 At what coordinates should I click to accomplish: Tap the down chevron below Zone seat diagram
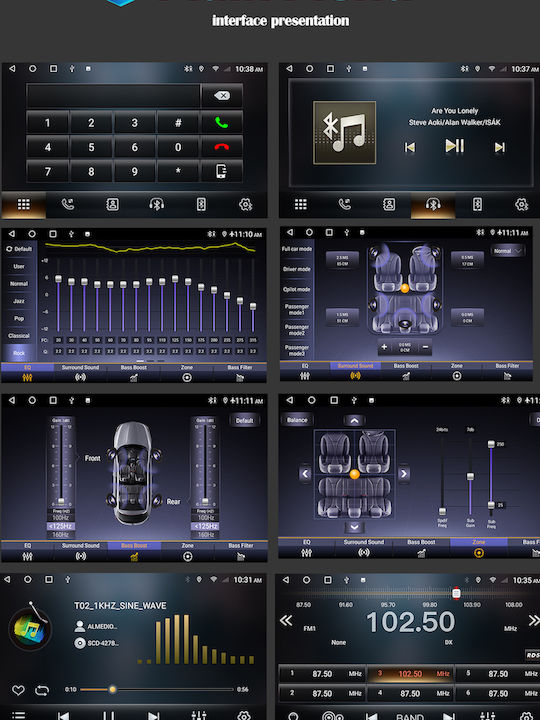(x=354, y=527)
